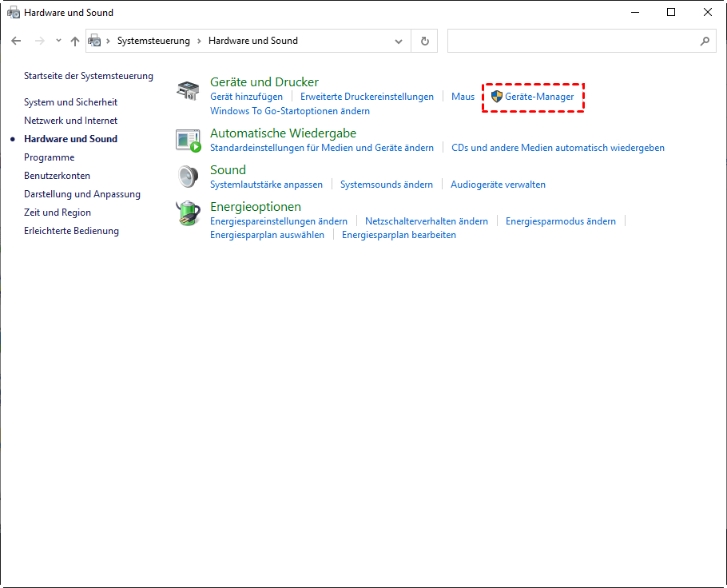Viewport: 727px width, 588px height.
Task: Open Netzwerk und Internet category
Action: click(70, 121)
